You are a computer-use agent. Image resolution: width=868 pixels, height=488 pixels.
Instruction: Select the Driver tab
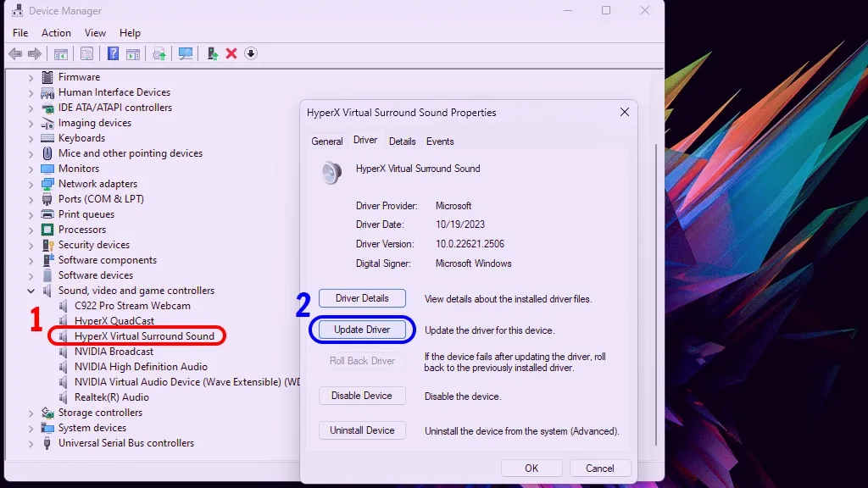365,141
